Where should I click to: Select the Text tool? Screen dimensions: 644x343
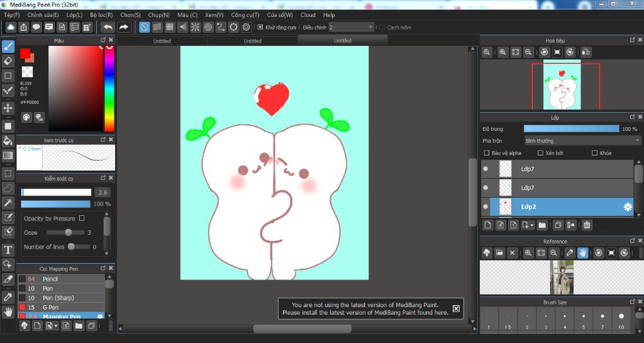coord(8,250)
